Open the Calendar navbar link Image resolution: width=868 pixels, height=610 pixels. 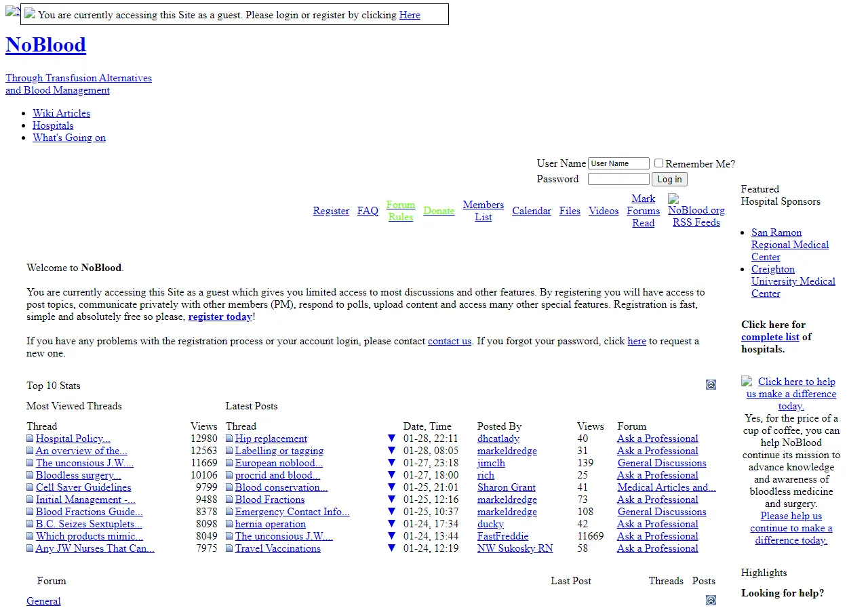coord(532,211)
